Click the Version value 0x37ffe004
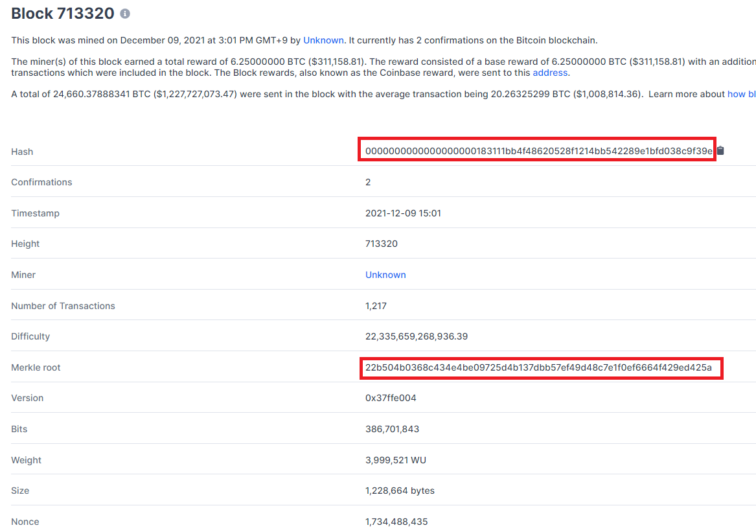Image resolution: width=756 pixels, height=532 pixels. point(391,398)
